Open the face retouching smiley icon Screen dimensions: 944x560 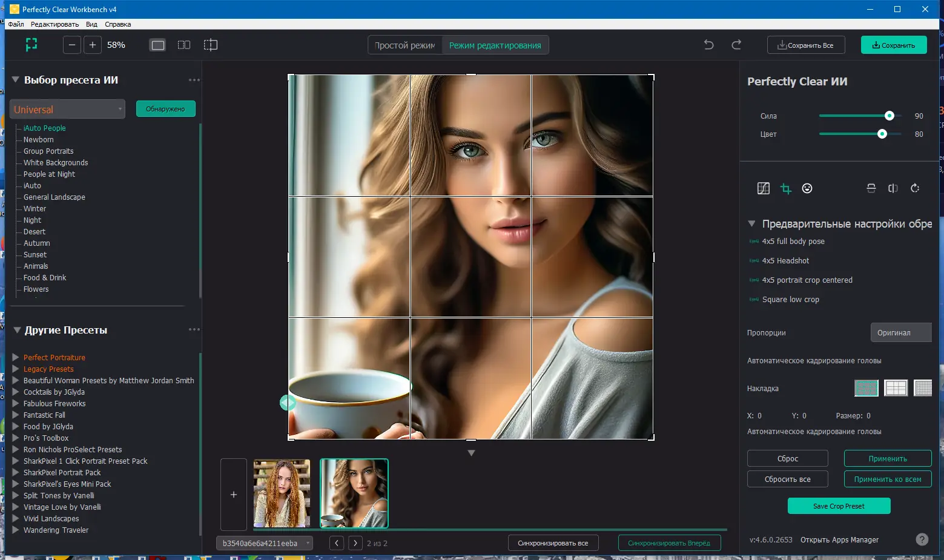tap(807, 188)
